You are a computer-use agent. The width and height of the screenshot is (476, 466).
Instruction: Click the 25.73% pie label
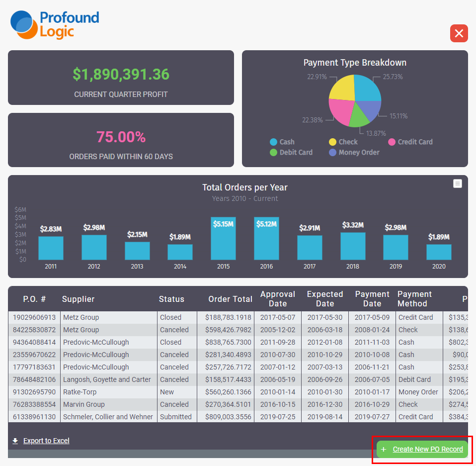[393, 77]
